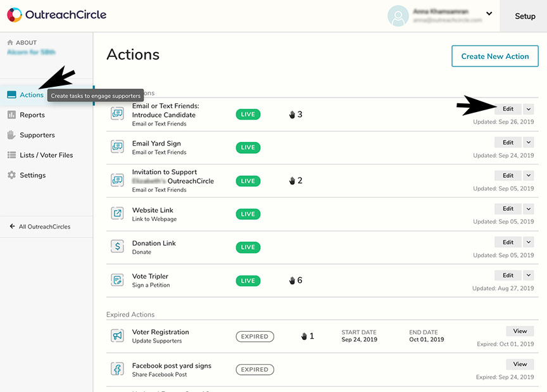The width and height of the screenshot is (547, 392).
Task: Edit the Invitation to Support action
Action: [x=508, y=175]
